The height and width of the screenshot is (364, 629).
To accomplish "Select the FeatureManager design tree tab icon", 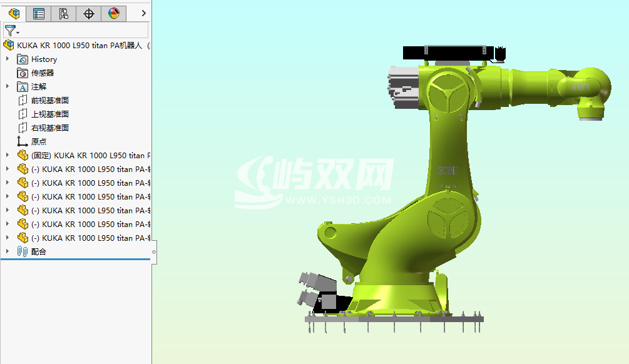I will pyautogui.click(x=13, y=13).
